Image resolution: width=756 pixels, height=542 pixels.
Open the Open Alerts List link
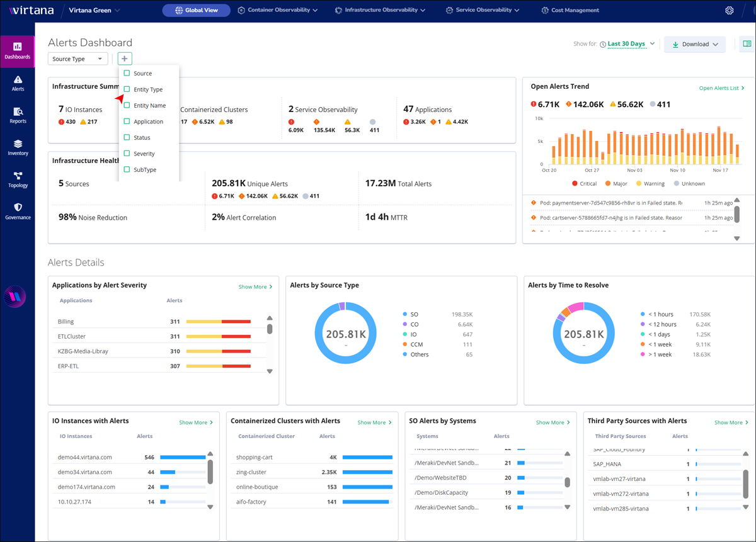point(721,88)
